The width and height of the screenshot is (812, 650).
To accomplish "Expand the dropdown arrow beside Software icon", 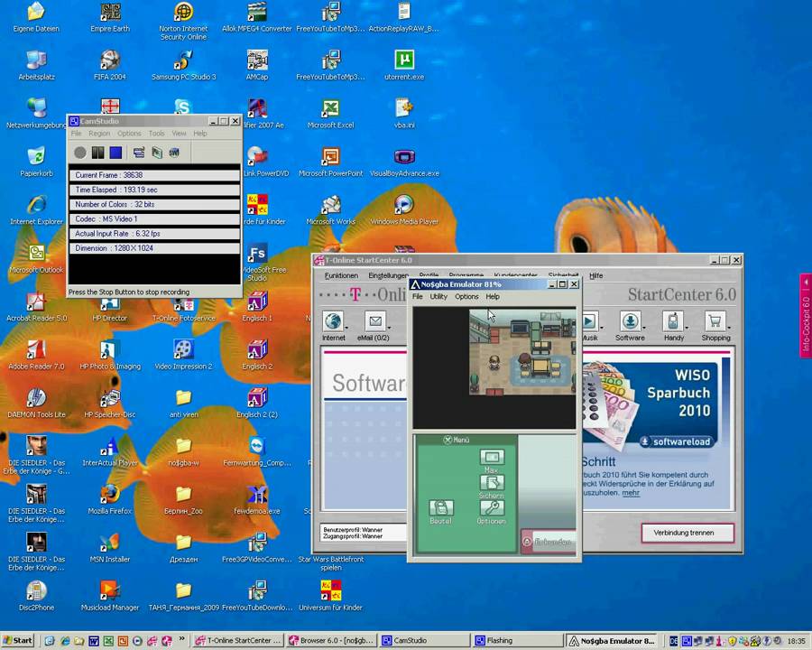I will pos(644,328).
